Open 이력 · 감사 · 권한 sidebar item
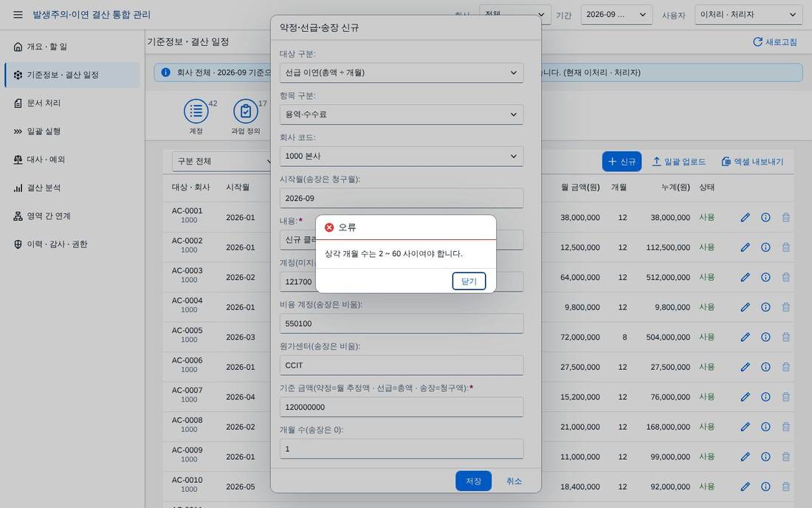 pos(72,244)
